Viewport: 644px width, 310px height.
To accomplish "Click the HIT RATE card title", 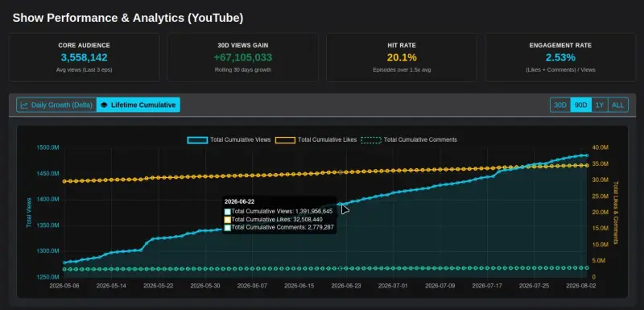I will [x=402, y=45].
